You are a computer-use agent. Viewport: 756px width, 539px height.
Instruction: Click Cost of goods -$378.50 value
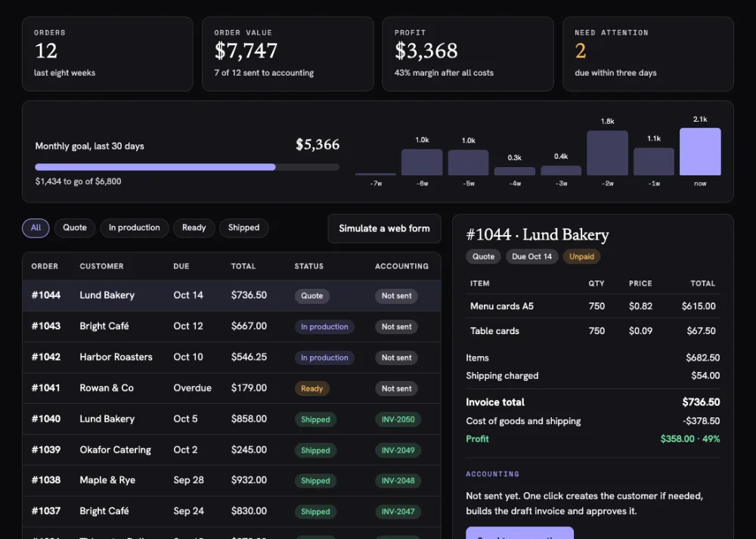[x=701, y=421]
